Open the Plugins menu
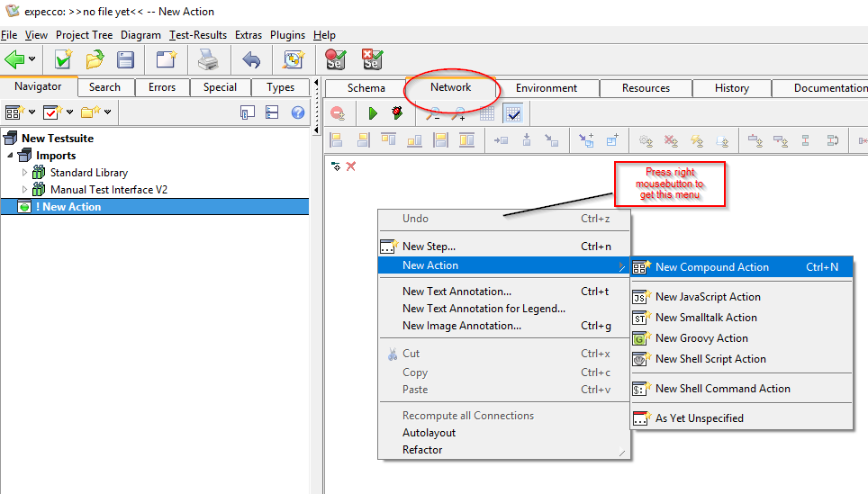868x494 pixels. pyautogui.click(x=287, y=35)
